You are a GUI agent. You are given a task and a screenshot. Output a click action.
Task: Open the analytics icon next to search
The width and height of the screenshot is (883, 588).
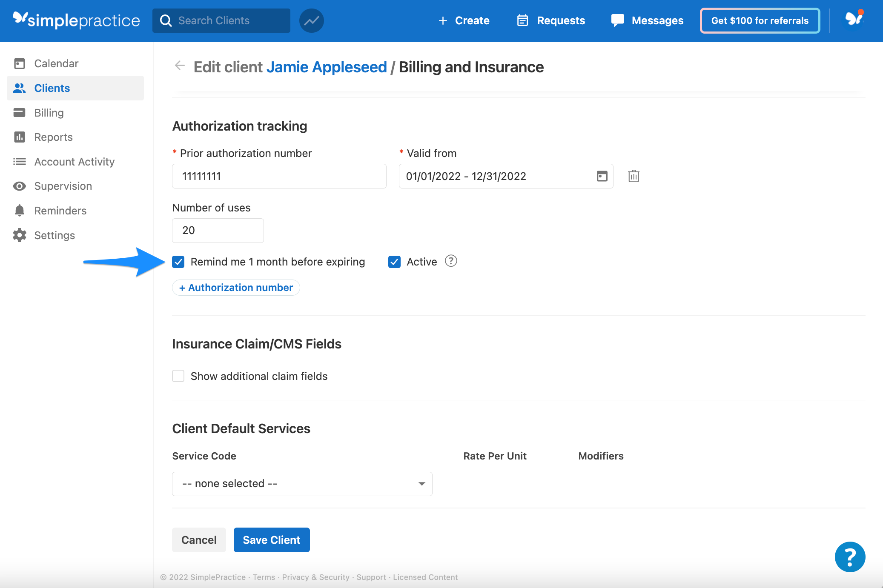(x=312, y=20)
